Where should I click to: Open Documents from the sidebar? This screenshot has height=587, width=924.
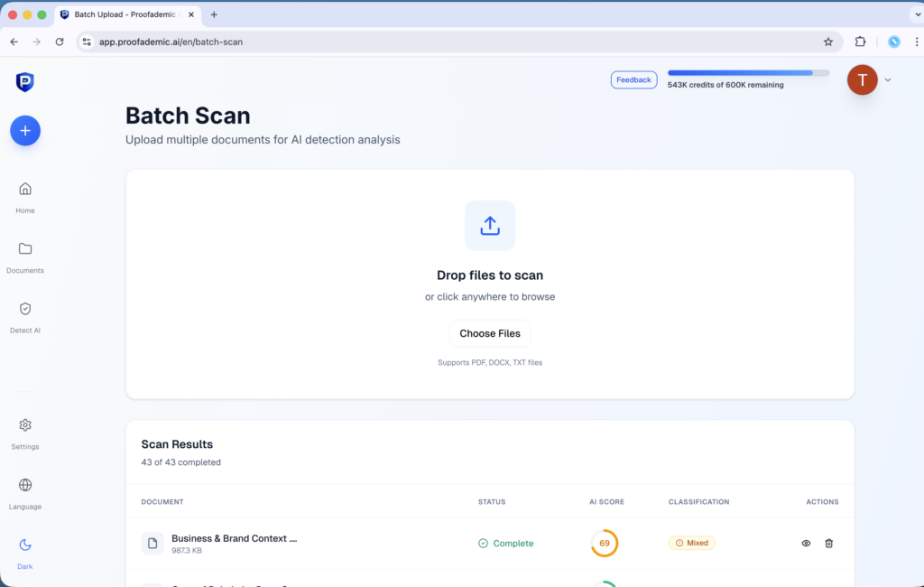(24, 257)
